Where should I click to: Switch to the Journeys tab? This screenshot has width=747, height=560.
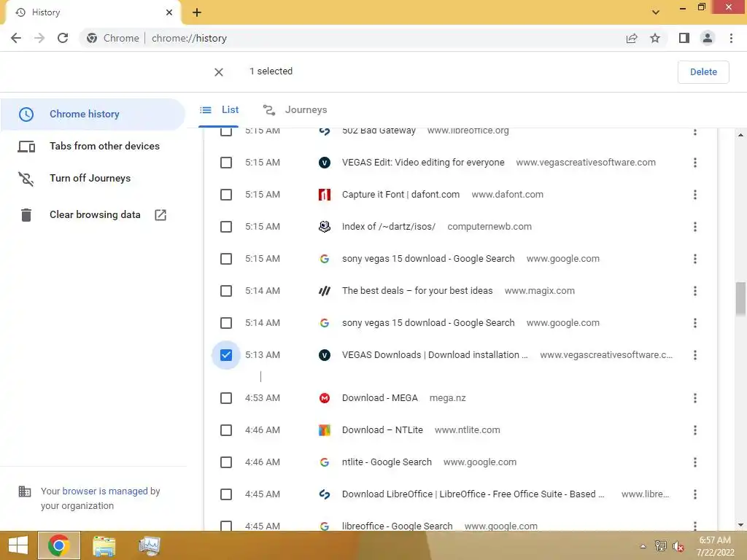point(295,110)
